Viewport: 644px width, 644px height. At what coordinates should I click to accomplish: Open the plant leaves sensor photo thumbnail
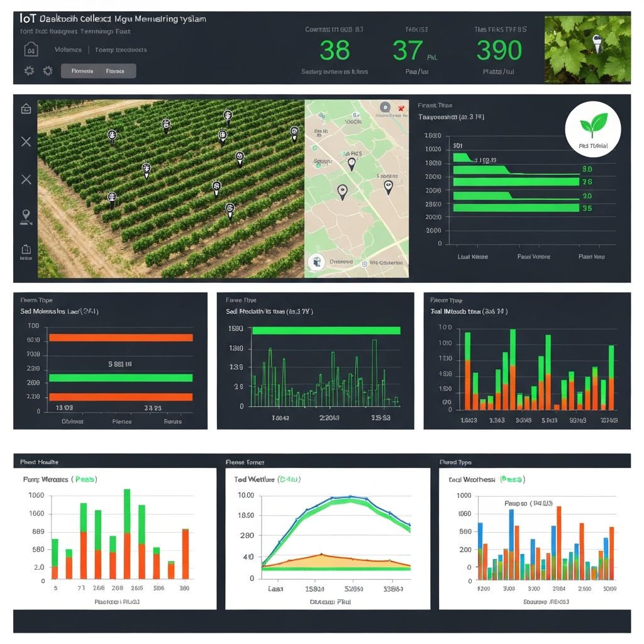587,50
